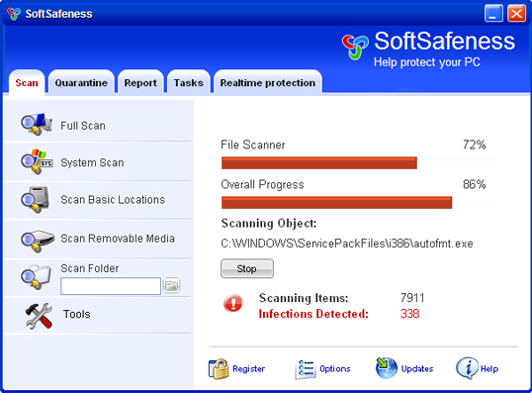Click the Help info bubble icon

click(467, 368)
